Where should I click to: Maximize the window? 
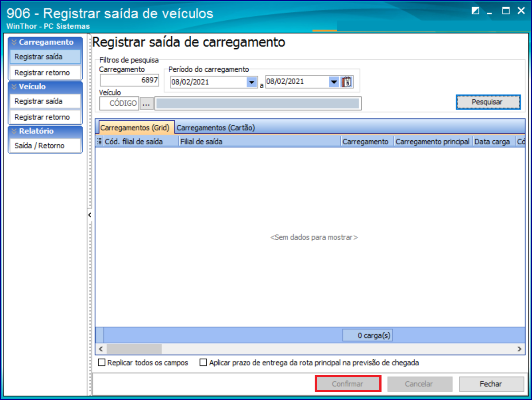[506, 11]
